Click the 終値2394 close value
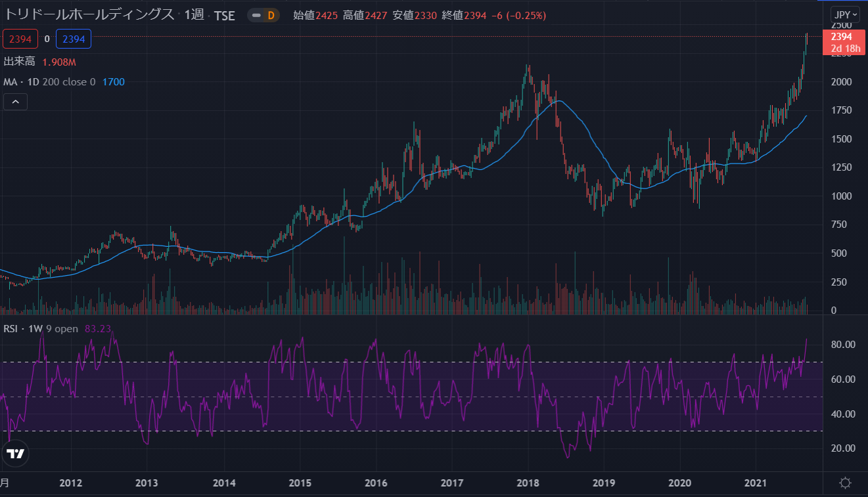Viewport: 868px width, 497px height. (x=465, y=15)
